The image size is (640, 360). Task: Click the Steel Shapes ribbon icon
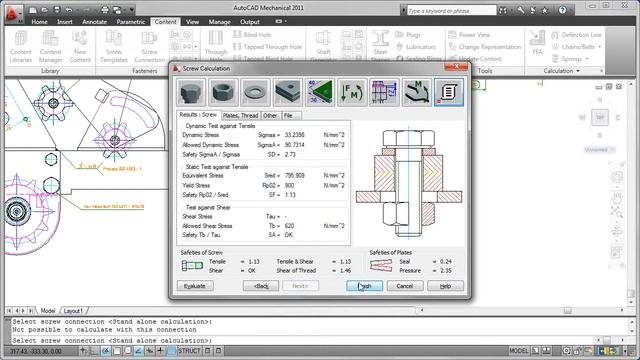click(380, 47)
